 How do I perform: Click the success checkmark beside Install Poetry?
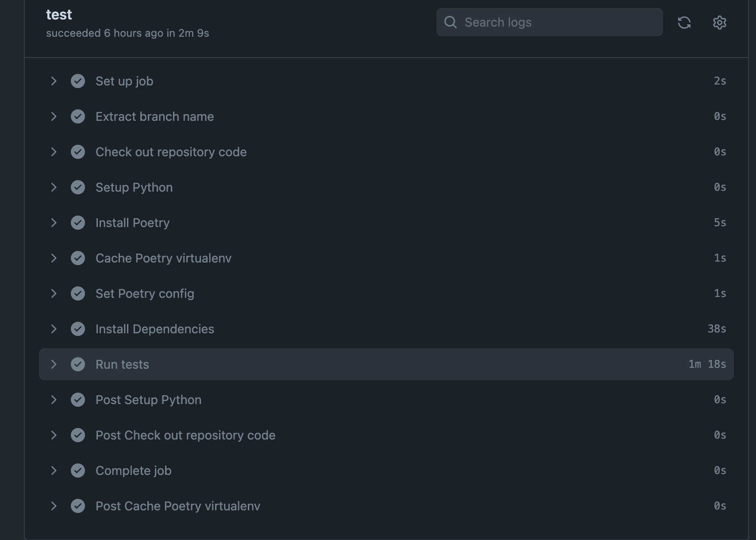78,223
